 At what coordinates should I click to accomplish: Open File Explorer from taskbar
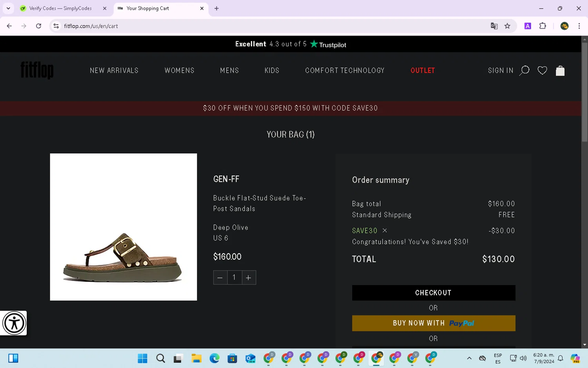pyautogui.click(x=196, y=358)
